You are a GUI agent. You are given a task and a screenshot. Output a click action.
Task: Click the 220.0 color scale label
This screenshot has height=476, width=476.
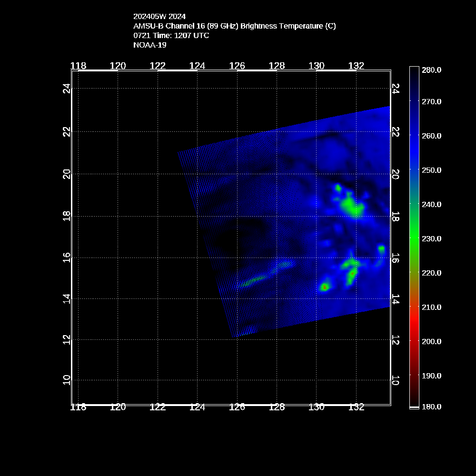[431, 273]
